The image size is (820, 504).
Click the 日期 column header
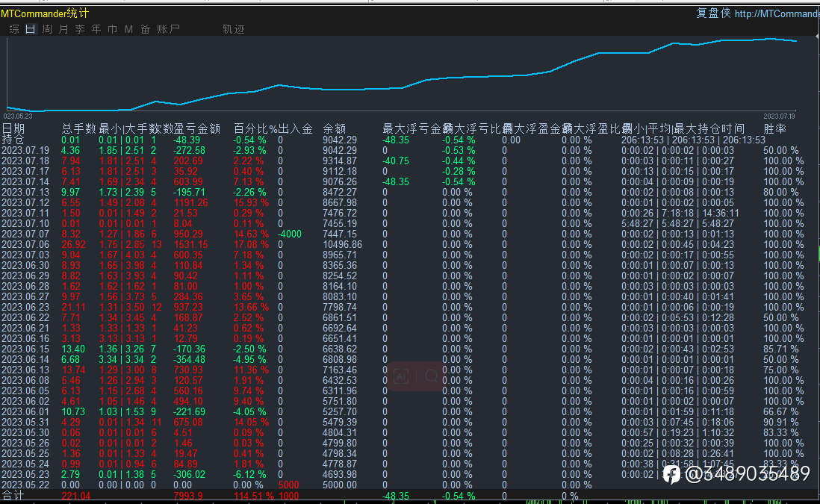[x=13, y=128]
